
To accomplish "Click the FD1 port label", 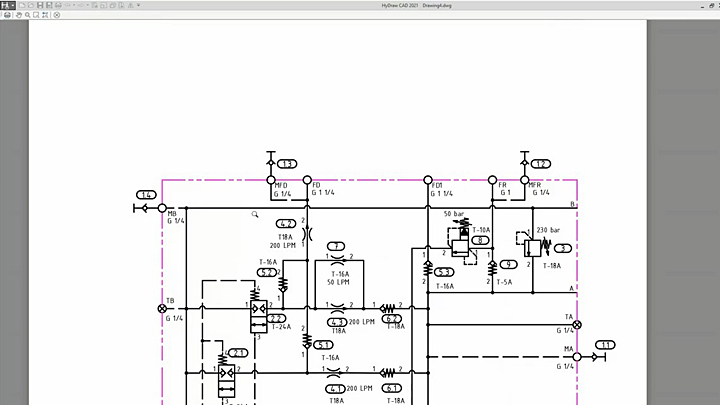I will [x=437, y=186].
